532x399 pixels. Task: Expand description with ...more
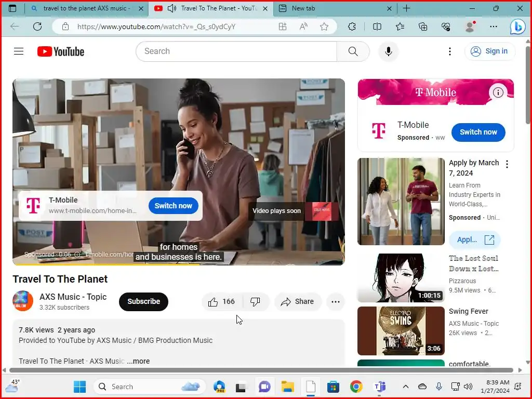tap(138, 361)
